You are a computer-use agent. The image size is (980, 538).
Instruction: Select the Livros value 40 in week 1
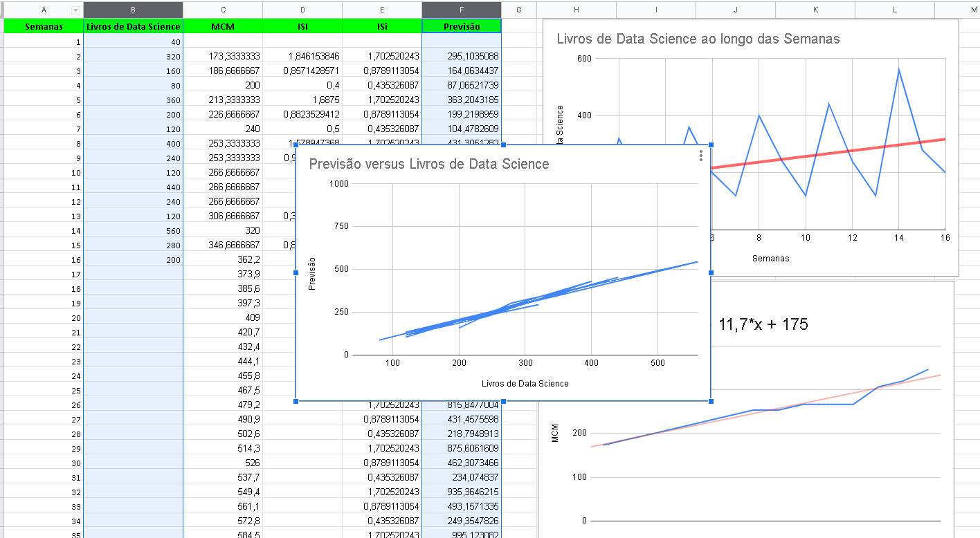(x=133, y=41)
